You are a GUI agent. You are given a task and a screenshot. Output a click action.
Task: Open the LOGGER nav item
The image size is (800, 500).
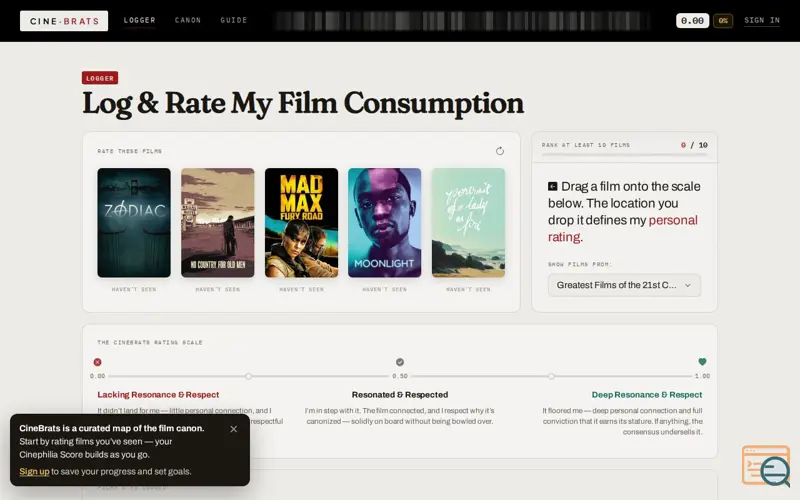click(x=139, y=20)
